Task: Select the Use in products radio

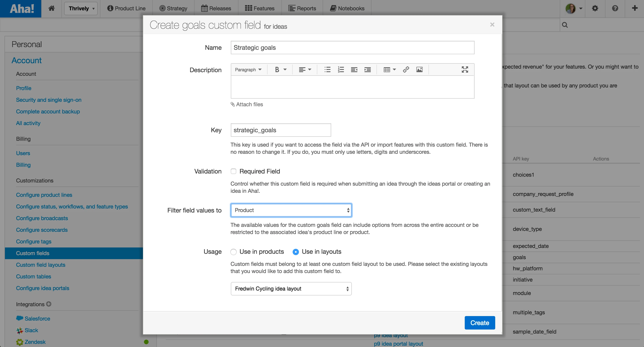Action: click(233, 252)
